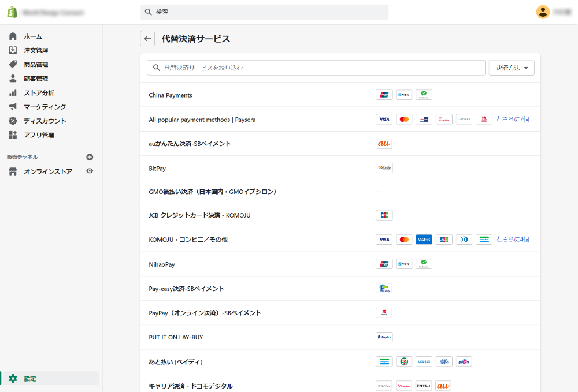
Task: View online store via eye icon
Action: point(90,171)
